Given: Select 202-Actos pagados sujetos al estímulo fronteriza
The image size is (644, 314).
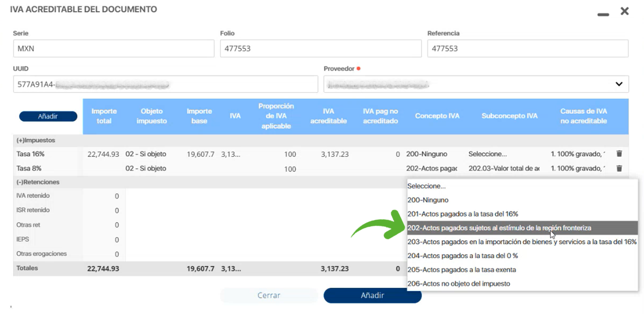Looking at the screenshot, I should tap(499, 228).
